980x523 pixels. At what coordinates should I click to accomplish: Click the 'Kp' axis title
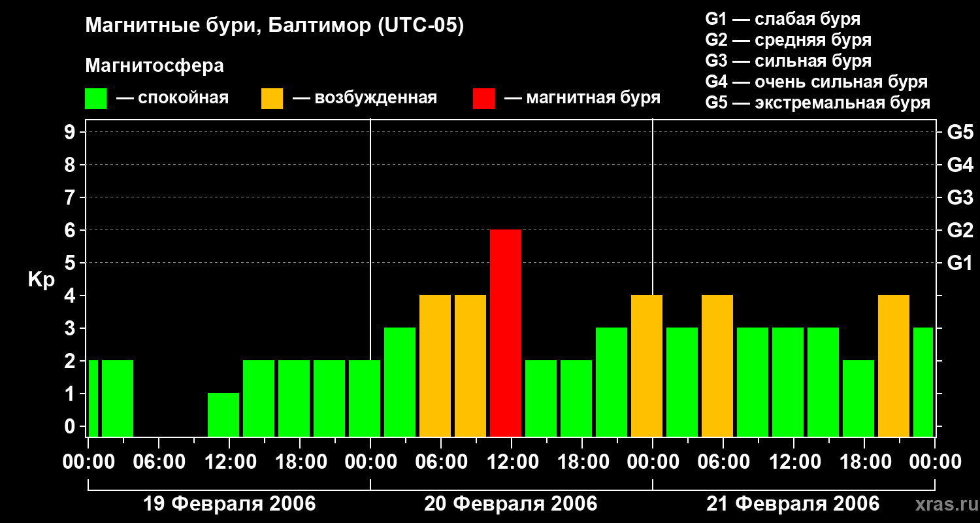coord(41,279)
